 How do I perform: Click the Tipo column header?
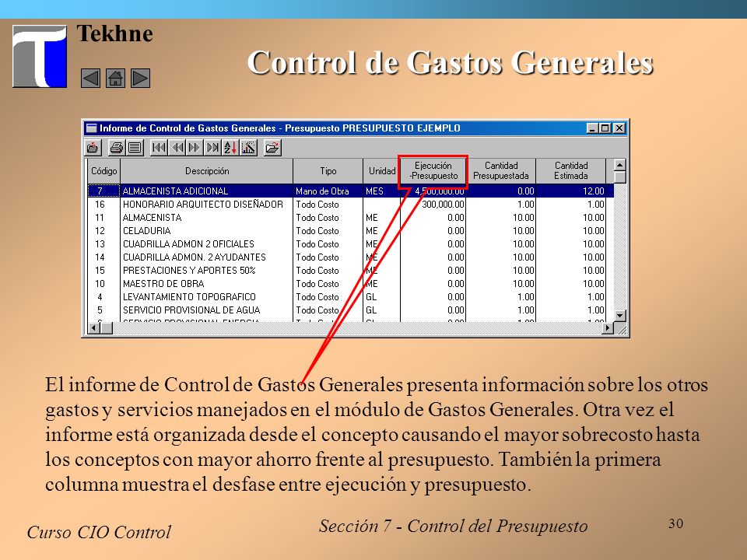pos(328,171)
